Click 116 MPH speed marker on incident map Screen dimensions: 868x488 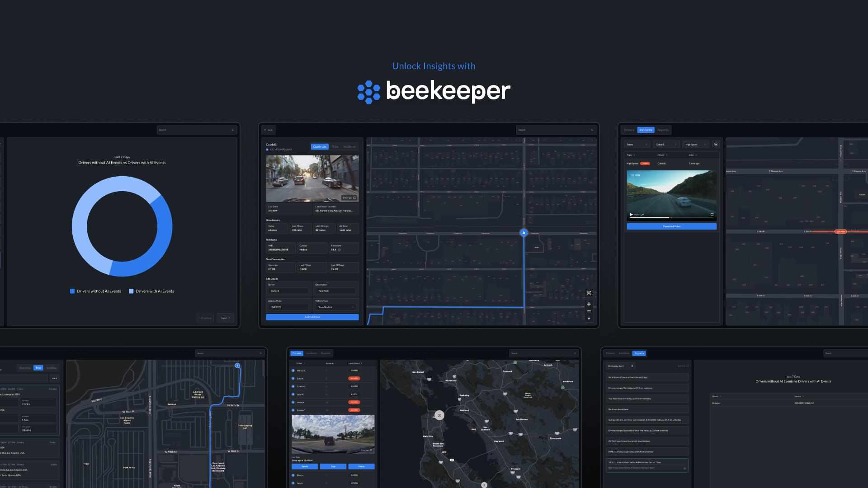(x=840, y=232)
